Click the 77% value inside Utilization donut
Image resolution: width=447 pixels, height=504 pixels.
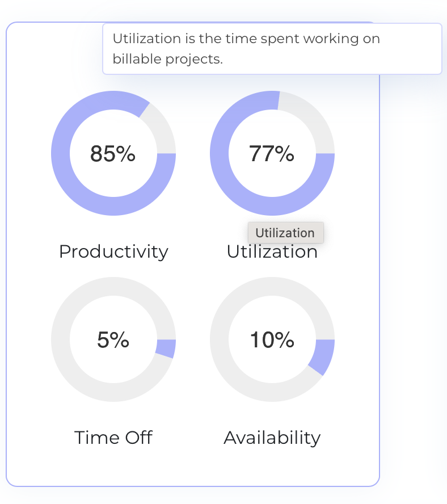point(272,154)
